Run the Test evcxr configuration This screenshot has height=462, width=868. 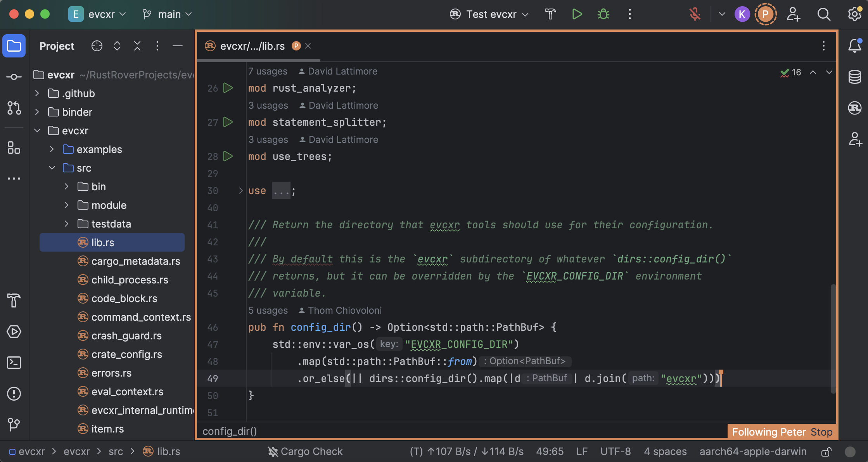(x=577, y=14)
